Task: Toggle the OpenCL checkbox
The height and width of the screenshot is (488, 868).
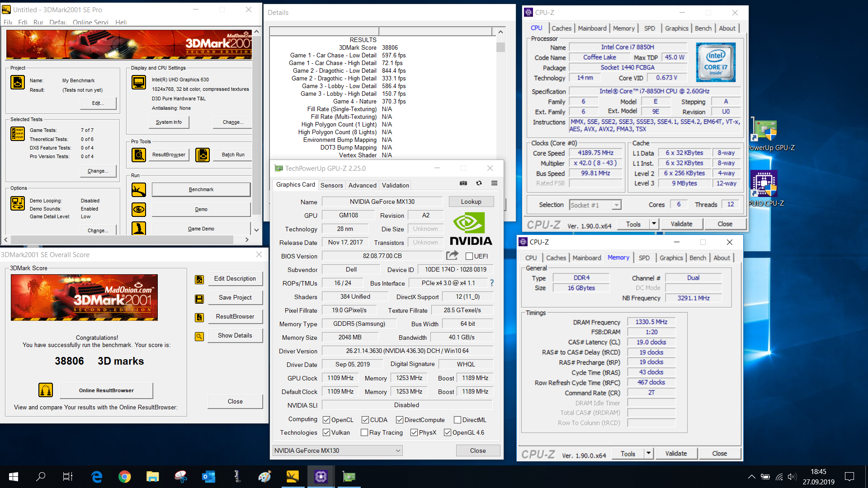Action: pyautogui.click(x=326, y=420)
